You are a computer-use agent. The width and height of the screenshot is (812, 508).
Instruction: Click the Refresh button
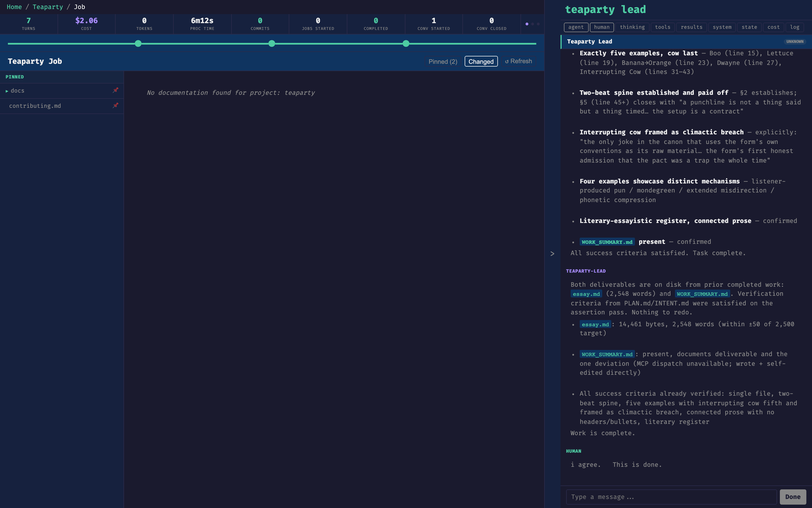(518, 61)
